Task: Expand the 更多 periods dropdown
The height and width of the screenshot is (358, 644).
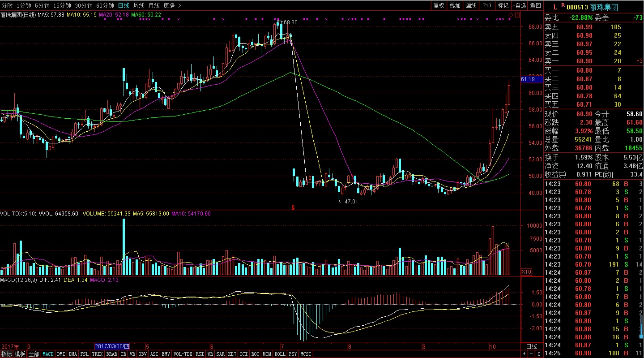Action: [x=172, y=5]
